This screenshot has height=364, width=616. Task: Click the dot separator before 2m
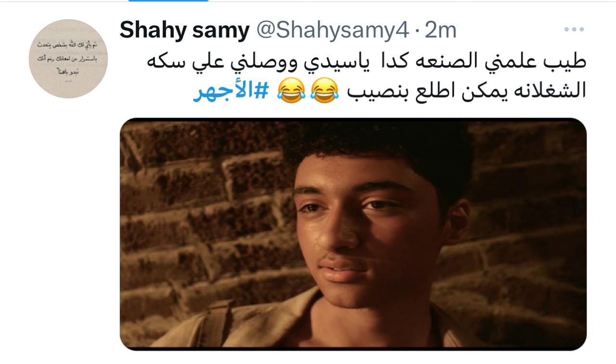[416, 32]
